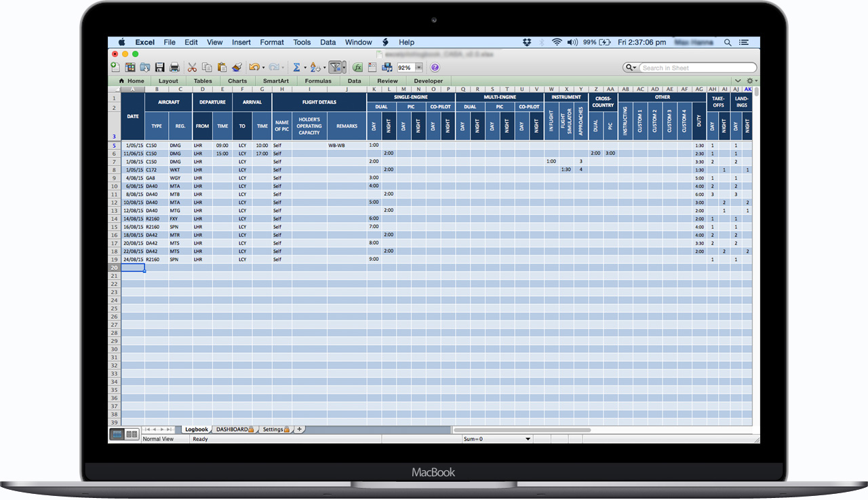Screen dimensions: 868x500
Task: Click the Open file folder icon
Action: click(x=145, y=67)
